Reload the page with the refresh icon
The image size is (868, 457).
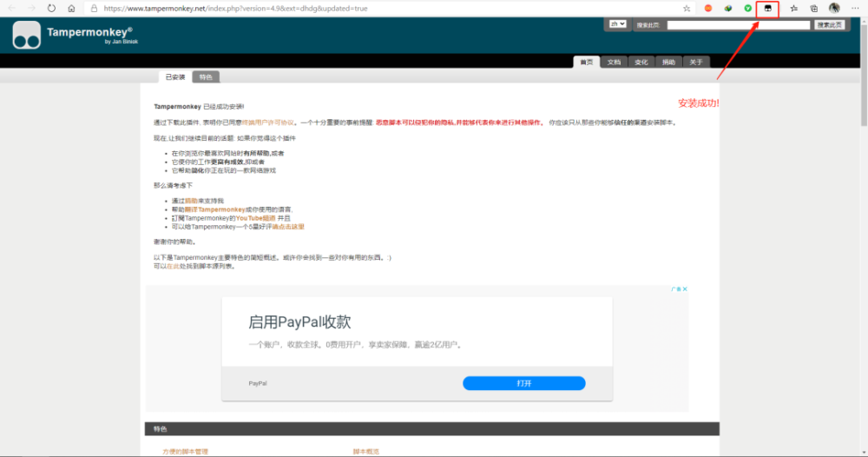[51, 9]
